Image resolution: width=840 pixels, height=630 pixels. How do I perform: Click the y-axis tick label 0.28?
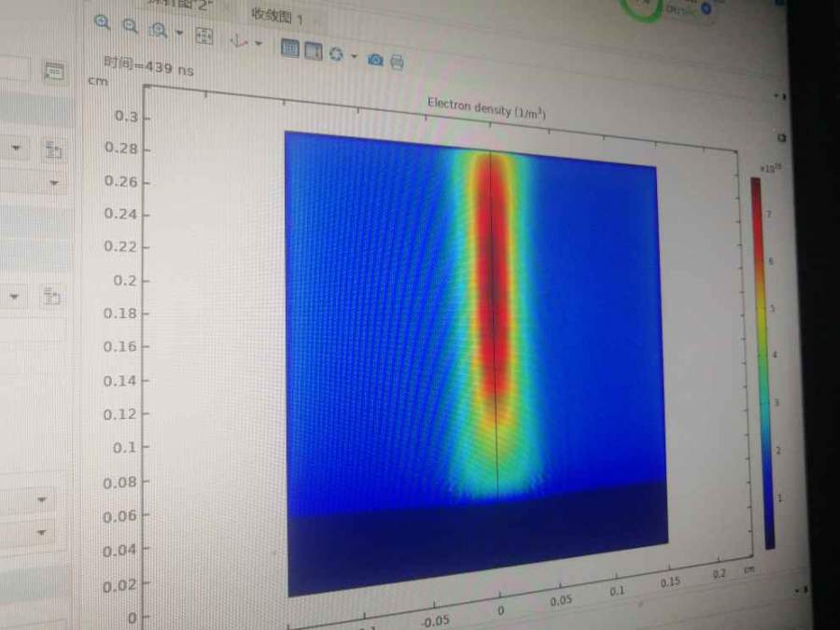121,147
